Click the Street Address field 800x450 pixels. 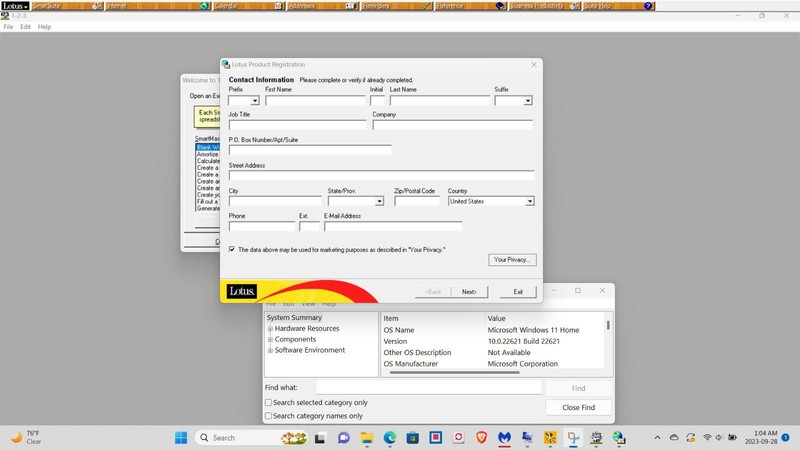381,176
